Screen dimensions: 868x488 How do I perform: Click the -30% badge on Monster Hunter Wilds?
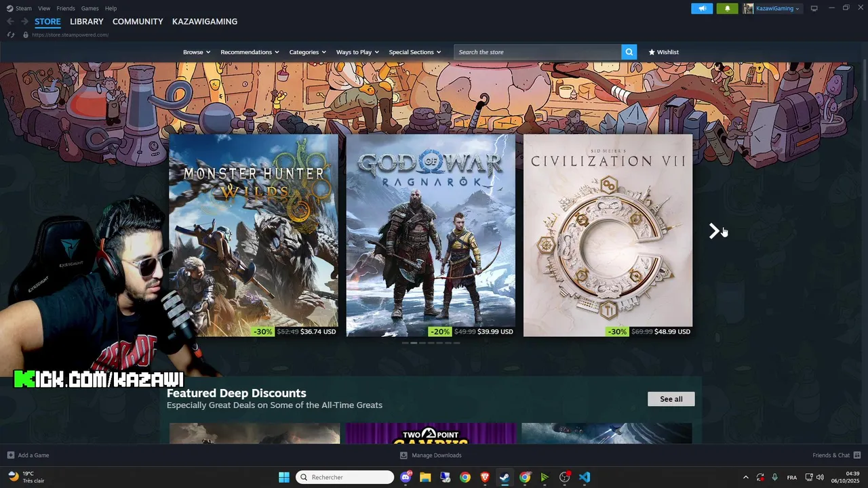tap(263, 332)
